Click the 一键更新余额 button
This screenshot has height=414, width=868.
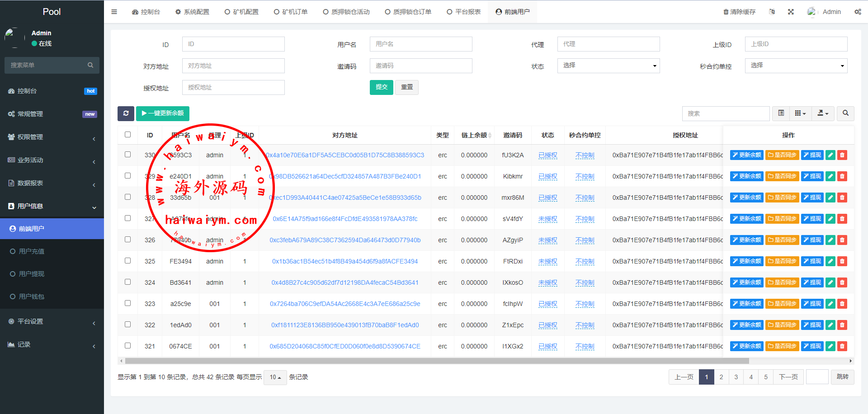[x=163, y=113]
